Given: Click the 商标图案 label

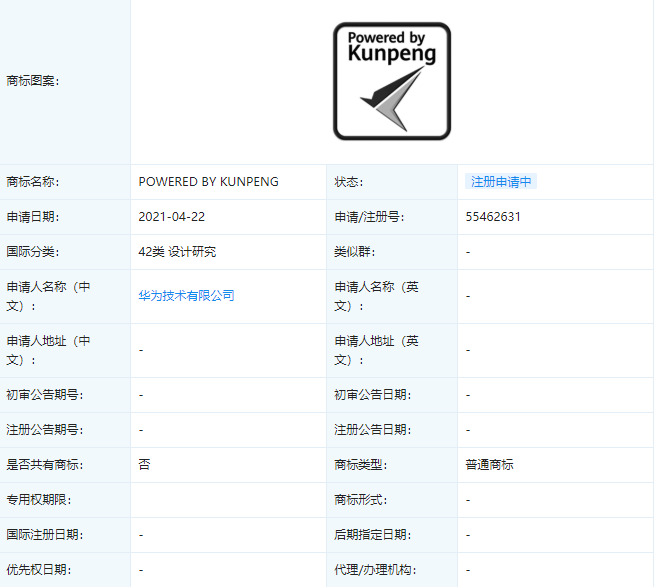Looking at the screenshot, I should [x=33, y=81].
